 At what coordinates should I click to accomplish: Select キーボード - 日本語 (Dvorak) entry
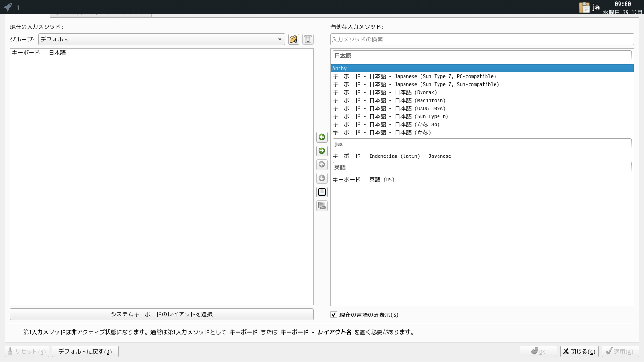[x=482, y=92]
